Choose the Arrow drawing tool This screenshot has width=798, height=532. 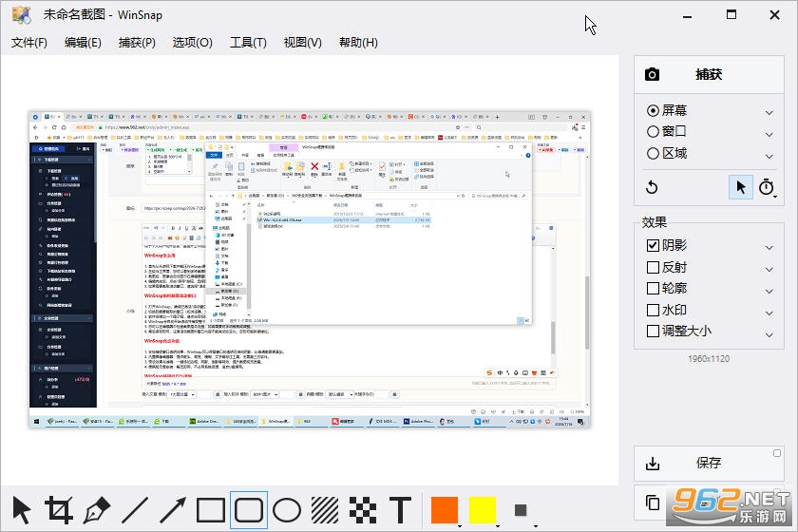(x=173, y=509)
